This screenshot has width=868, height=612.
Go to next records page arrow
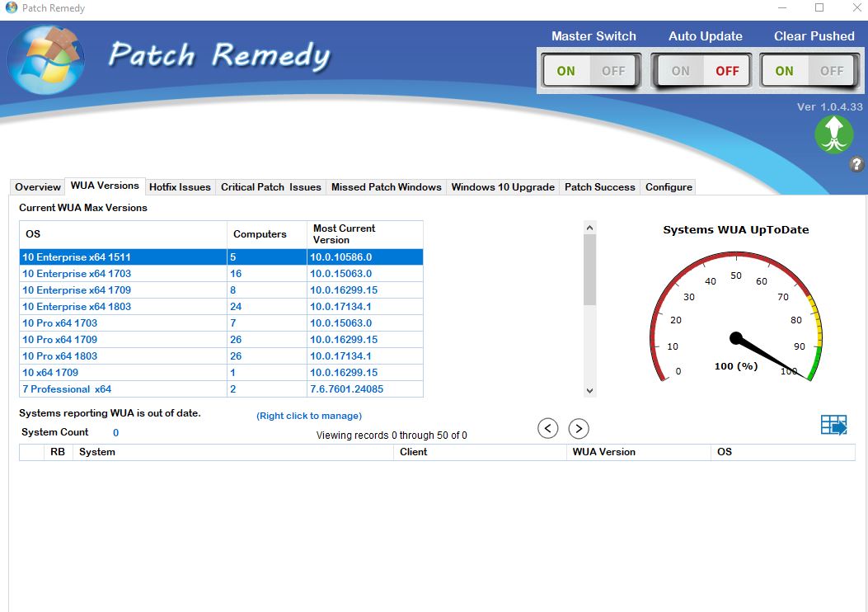coord(579,428)
